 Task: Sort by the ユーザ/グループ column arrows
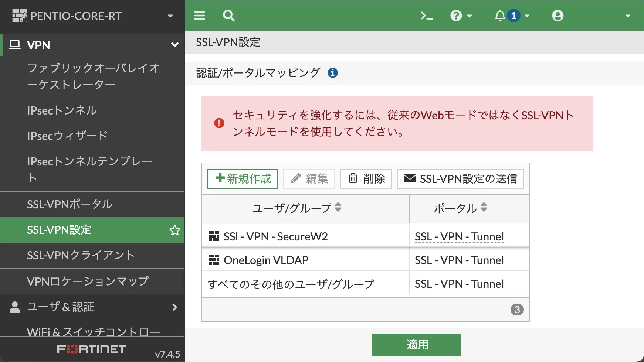click(x=338, y=207)
